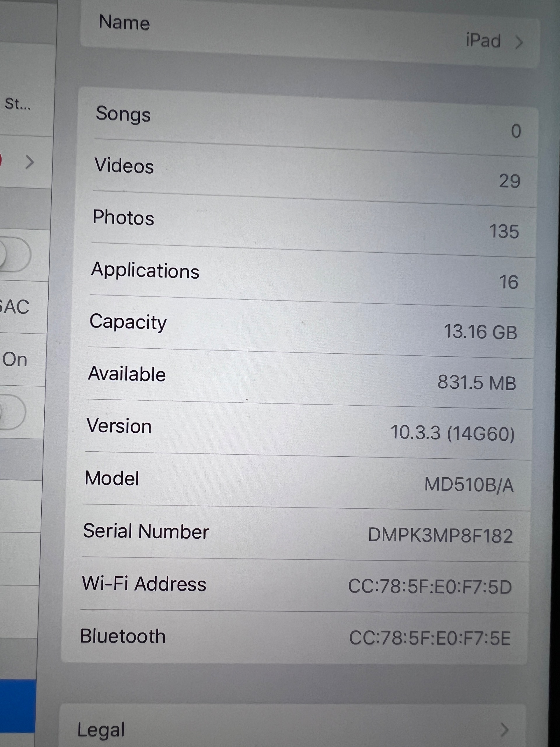The height and width of the screenshot is (747, 560).
Task: Tap the DMPK3MP8F182 serial value
Action: 440,536
